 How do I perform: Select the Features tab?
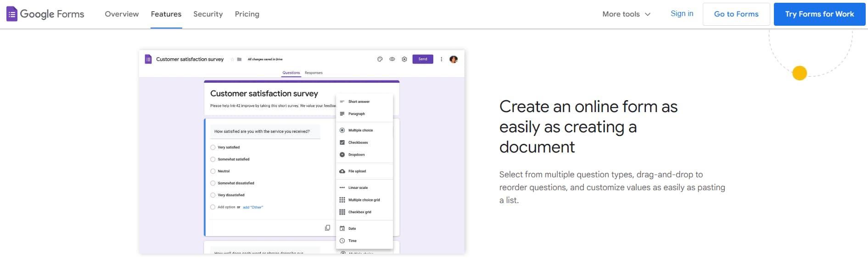(166, 14)
